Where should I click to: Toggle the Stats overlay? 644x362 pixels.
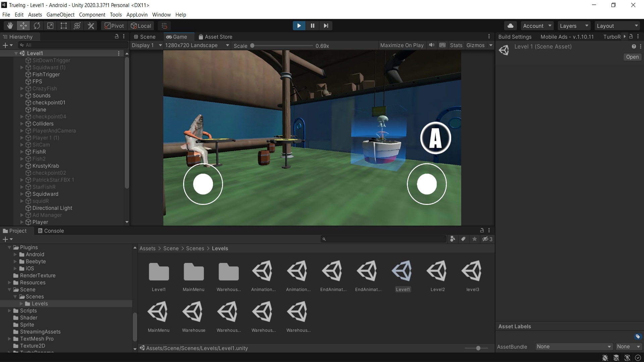[456, 45]
